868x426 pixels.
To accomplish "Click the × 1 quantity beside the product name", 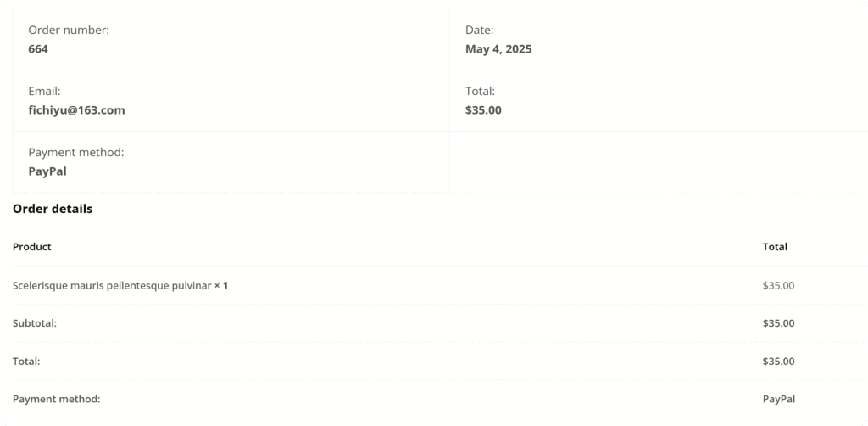I will coord(221,286).
